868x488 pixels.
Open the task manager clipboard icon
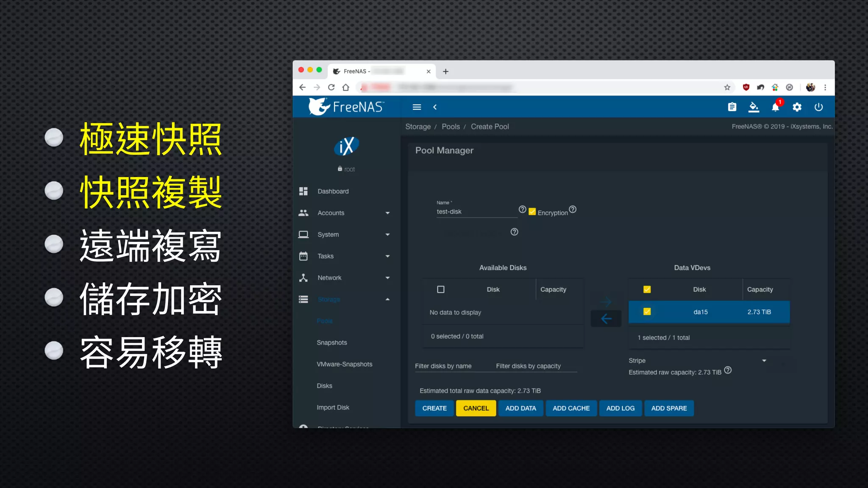coord(732,107)
